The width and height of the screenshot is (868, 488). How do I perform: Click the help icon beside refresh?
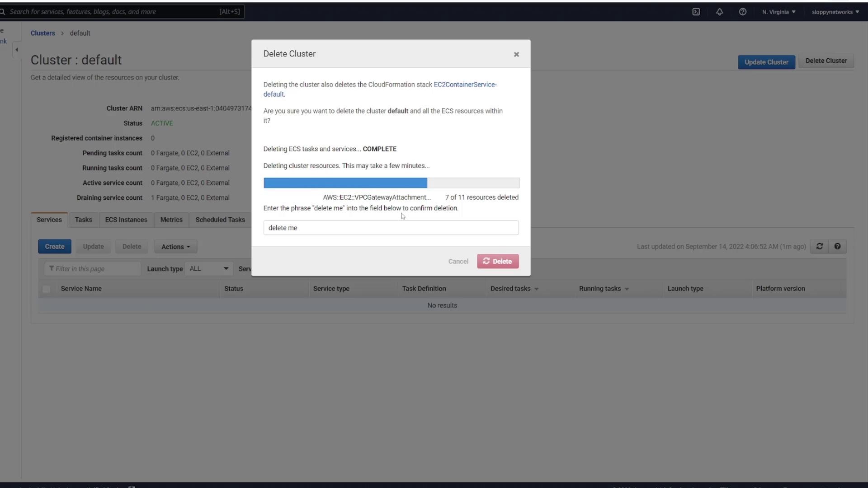pyautogui.click(x=837, y=246)
